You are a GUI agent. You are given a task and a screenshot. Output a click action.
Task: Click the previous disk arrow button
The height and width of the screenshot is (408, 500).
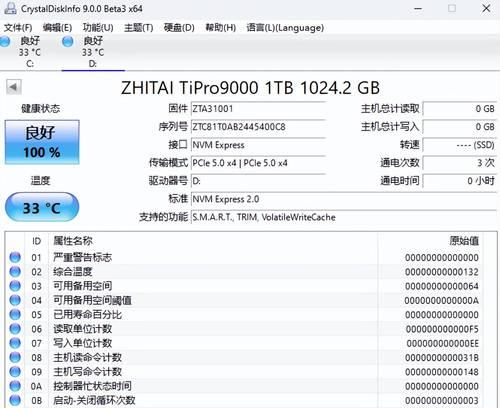14,87
